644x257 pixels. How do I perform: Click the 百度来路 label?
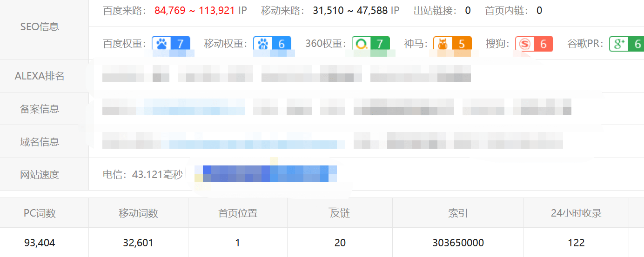click(x=124, y=10)
